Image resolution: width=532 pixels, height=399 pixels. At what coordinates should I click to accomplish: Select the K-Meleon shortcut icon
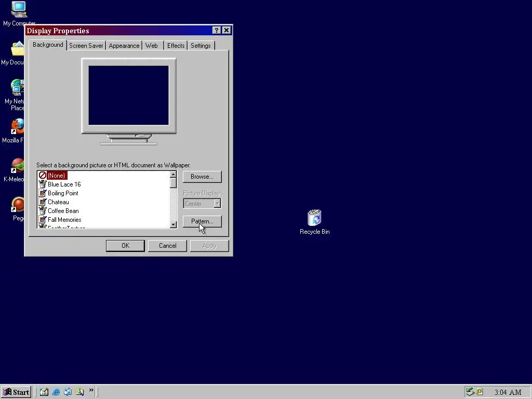pyautogui.click(x=17, y=166)
